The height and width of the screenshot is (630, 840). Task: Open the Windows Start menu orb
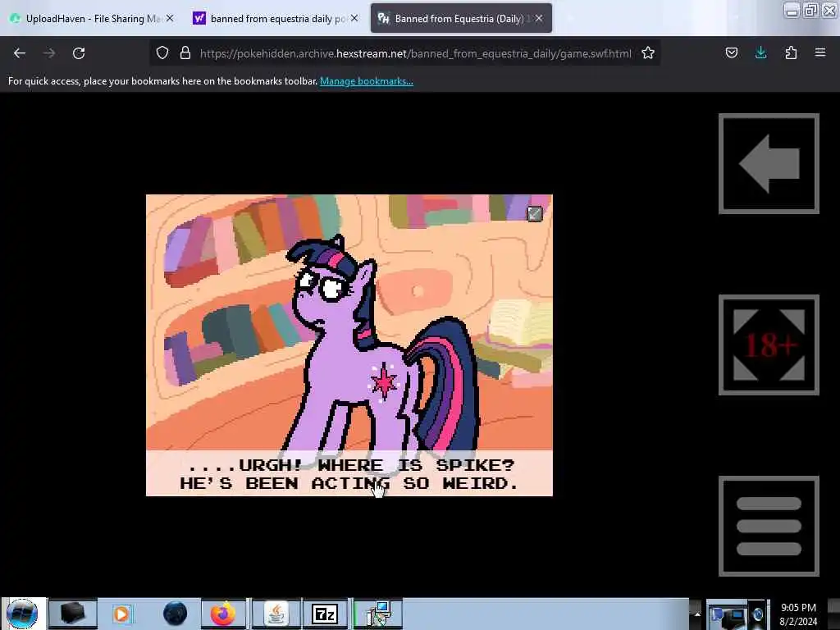click(x=22, y=614)
